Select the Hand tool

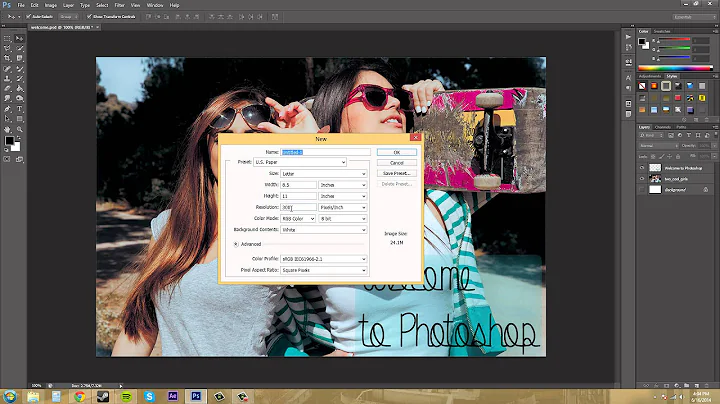7,129
